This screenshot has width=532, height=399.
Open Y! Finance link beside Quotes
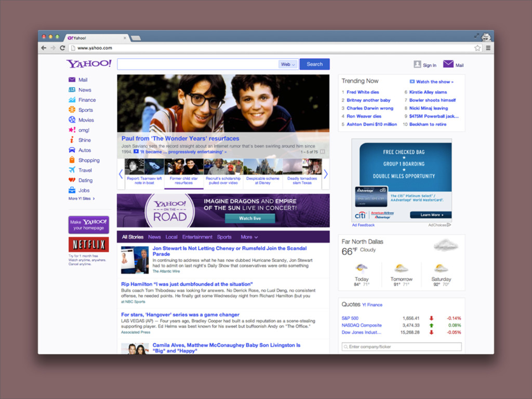click(x=372, y=304)
